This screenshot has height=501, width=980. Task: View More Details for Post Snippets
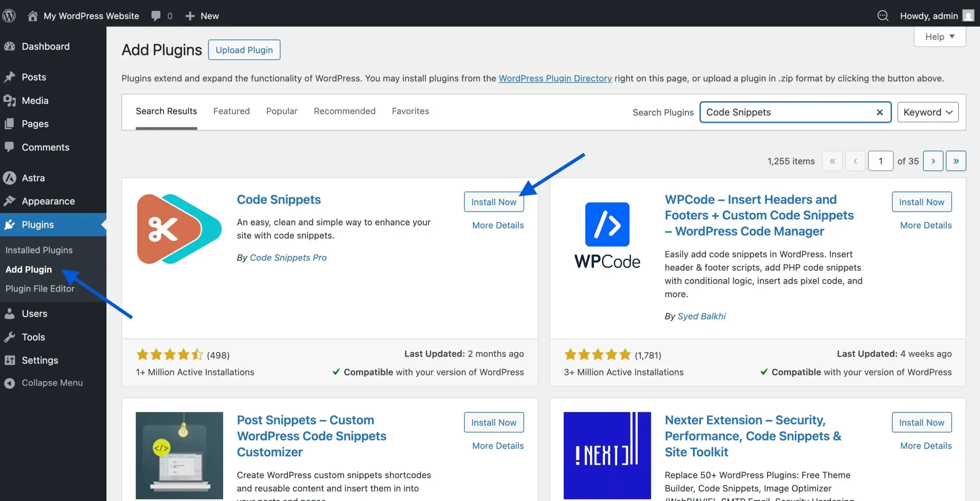(498, 446)
